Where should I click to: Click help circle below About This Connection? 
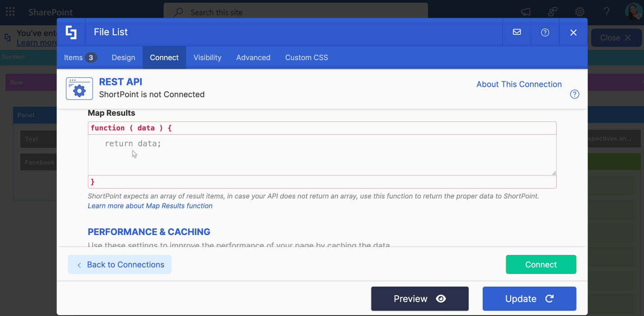coord(574,94)
